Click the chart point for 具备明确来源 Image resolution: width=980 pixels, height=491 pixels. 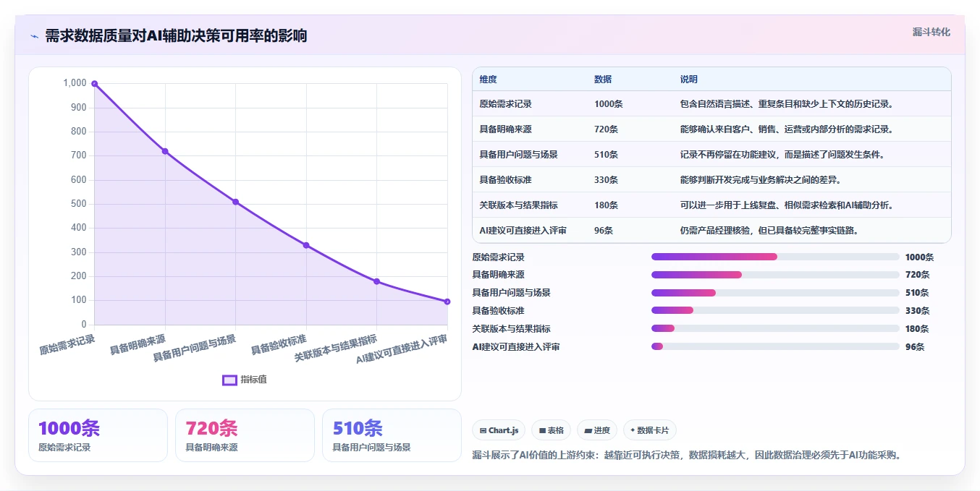(x=165, y=151)
